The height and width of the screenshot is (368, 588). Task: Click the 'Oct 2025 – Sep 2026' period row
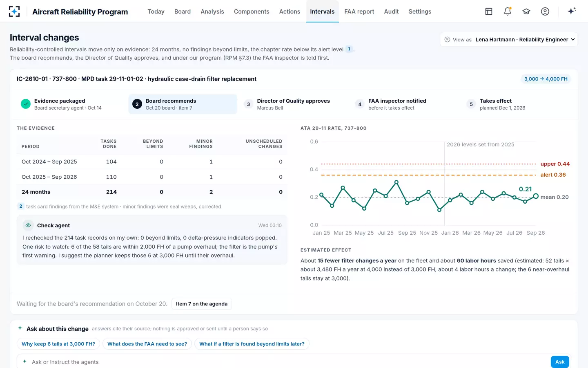[x=152, y=177]
